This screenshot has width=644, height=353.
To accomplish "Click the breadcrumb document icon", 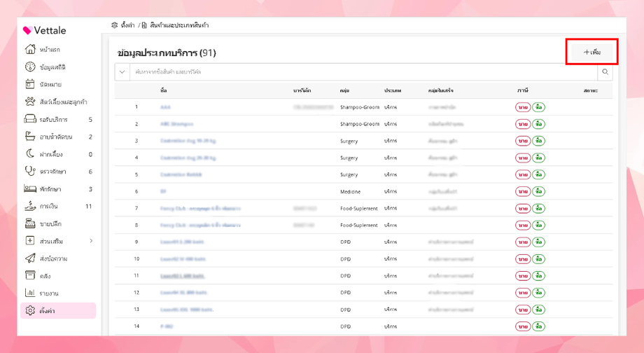I will [144, 25].
